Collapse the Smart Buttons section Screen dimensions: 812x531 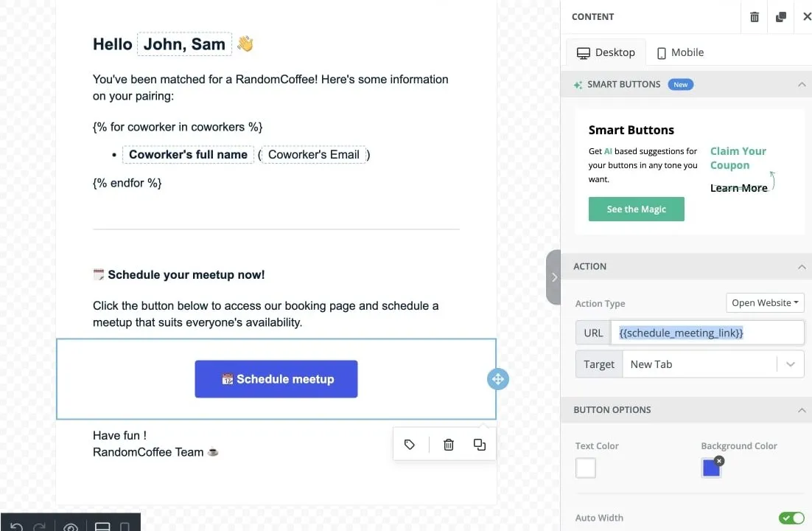[802, 84]
